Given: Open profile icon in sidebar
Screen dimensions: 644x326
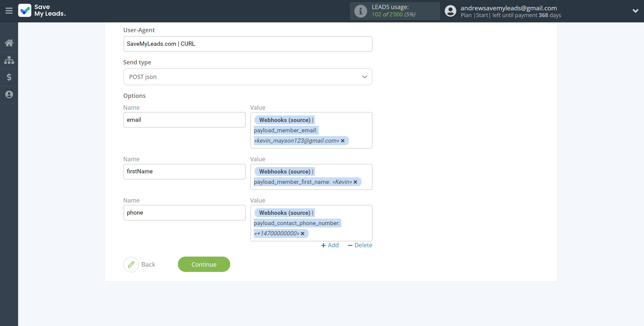Looking at the screenshot, I should (9, 95).
